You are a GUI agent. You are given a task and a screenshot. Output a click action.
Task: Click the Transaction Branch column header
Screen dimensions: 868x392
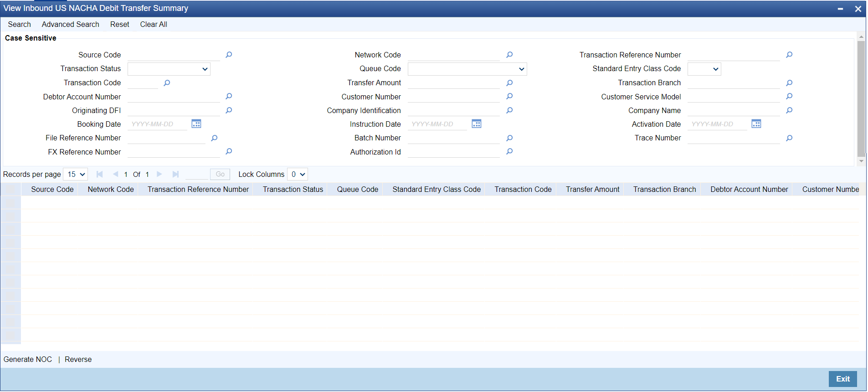point(665,189)
